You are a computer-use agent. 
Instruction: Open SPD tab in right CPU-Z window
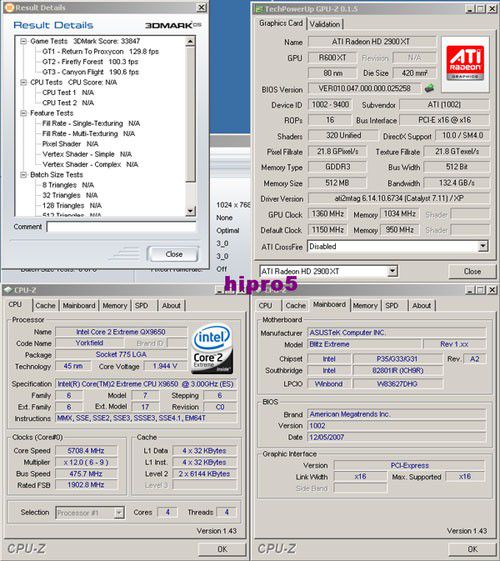[x=392, y=306]
